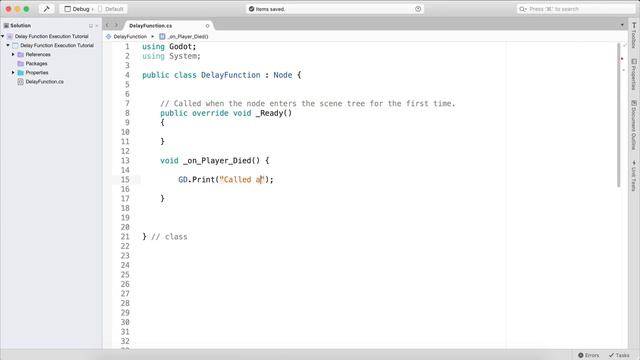The width and height of the screenshot is (640, 360).
Task: Open the Unit Tests side panel
Action: 633,176
